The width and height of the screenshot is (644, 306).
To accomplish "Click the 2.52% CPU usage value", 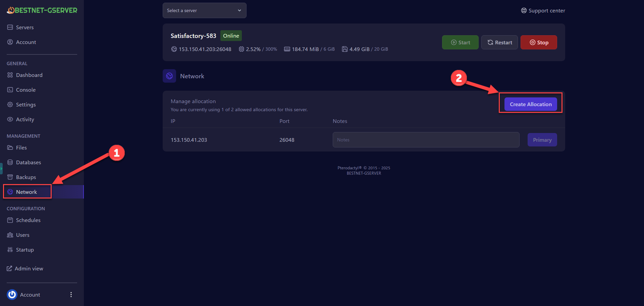I will click(x=253, y=49).
